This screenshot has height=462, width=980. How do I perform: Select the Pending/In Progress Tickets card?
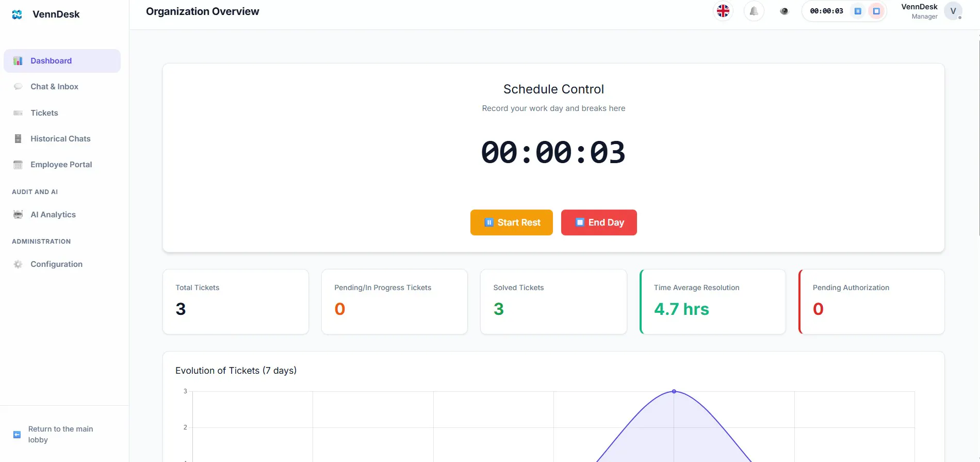point(395,301)
